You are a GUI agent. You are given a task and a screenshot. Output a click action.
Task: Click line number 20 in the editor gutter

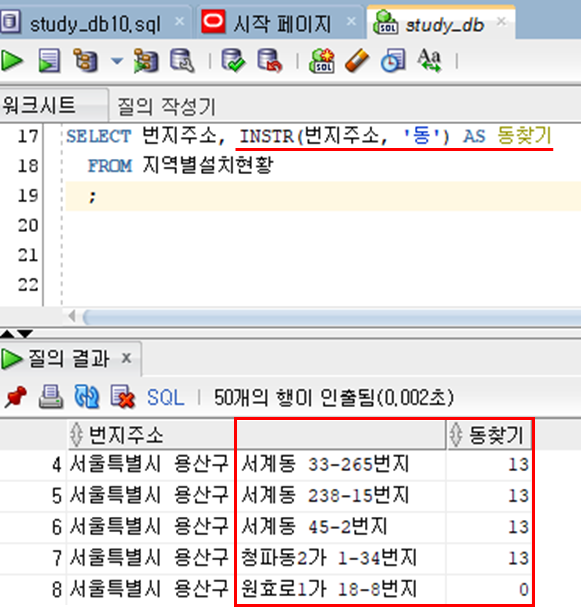(28, 225)
